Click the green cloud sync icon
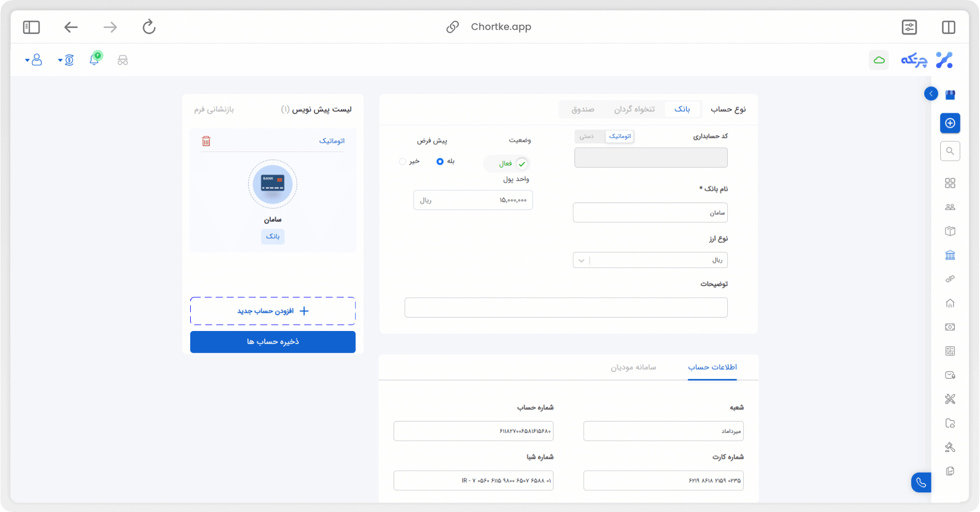Image resolution: width=980 pixels, height=512 pixels. point(879,60)
